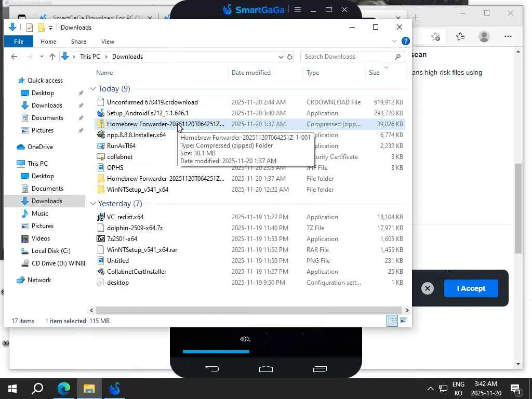Switch to Details view layout icon
The image size is (532, 399).
(392, 321)
